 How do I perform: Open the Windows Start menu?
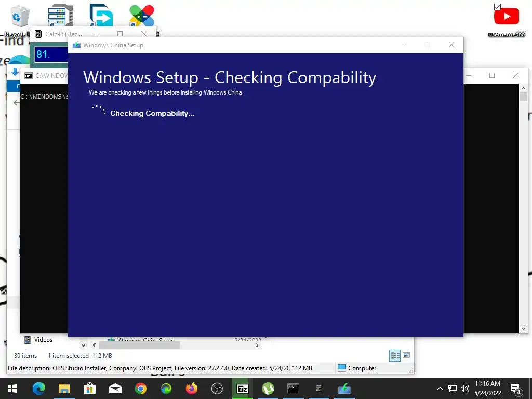tap(12, 389)
